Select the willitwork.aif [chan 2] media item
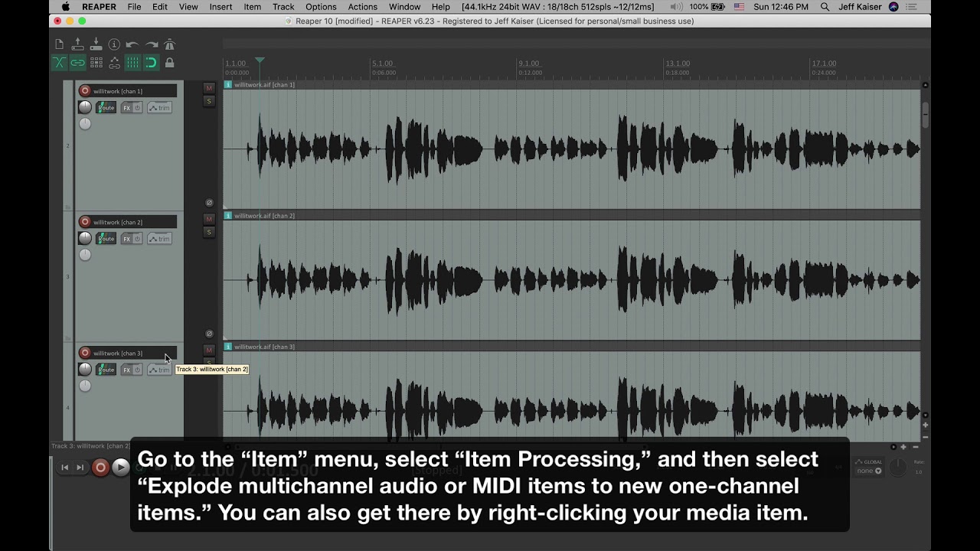 pos(572,275)
